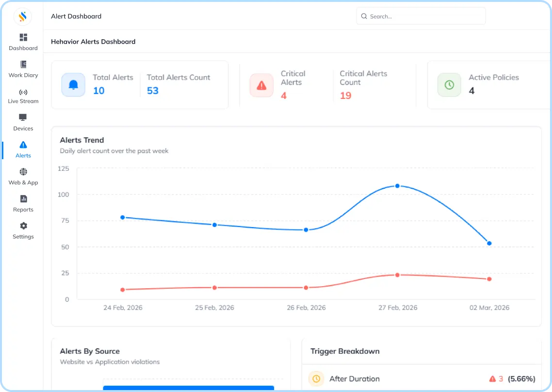This screenshot has height=392, width=552.
Task: Open the Reports chart icon
Action: (x=24, y=199)
